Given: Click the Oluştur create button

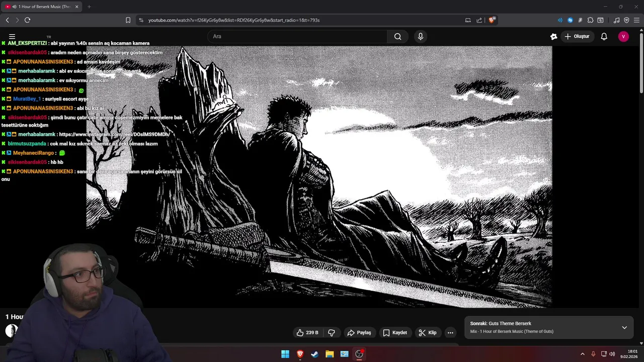Looking at the screenshot, I should pos(577,36).
